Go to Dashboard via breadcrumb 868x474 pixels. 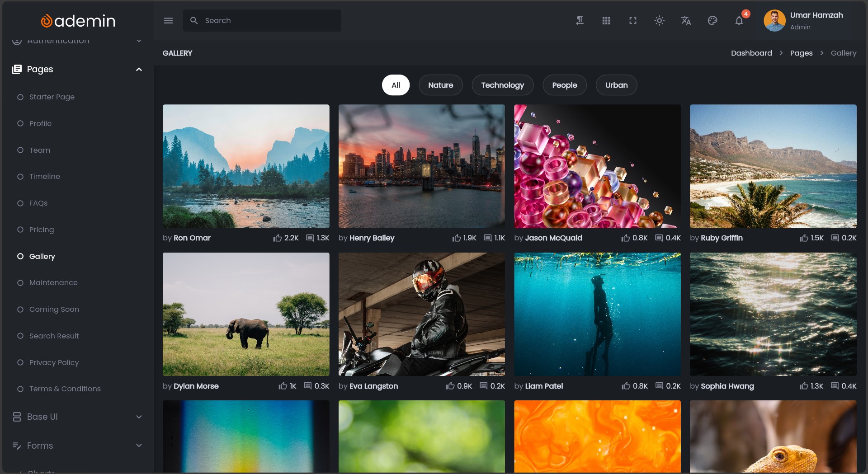coord(751,53)
